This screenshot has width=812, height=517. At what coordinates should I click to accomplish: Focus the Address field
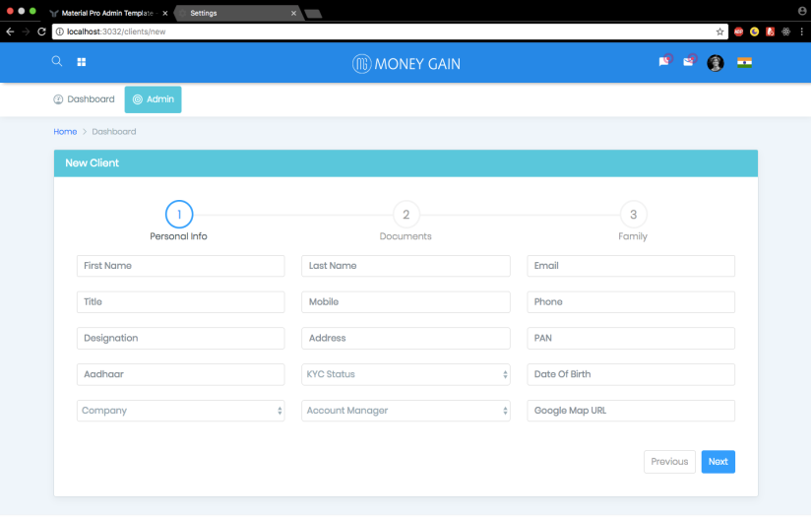(406, 338)
